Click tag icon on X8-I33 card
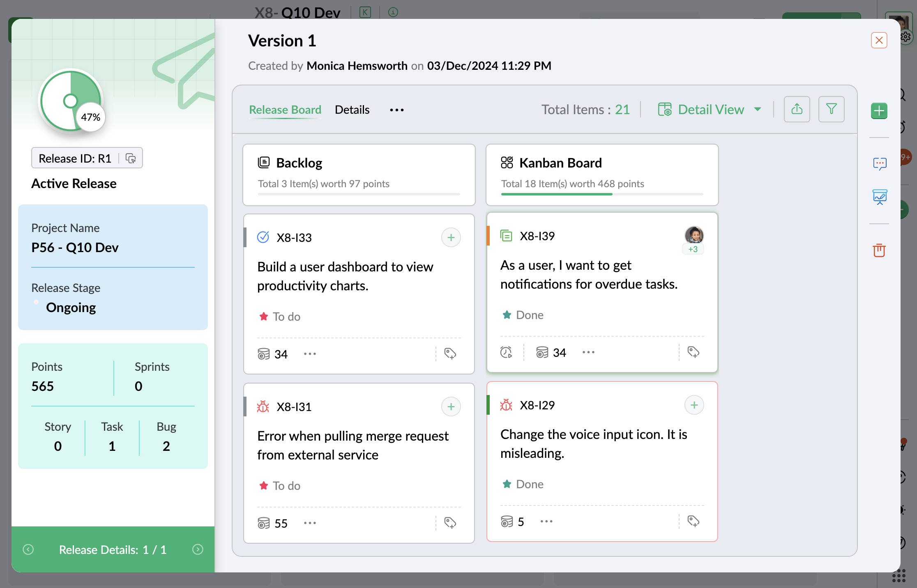 point(450,354)
